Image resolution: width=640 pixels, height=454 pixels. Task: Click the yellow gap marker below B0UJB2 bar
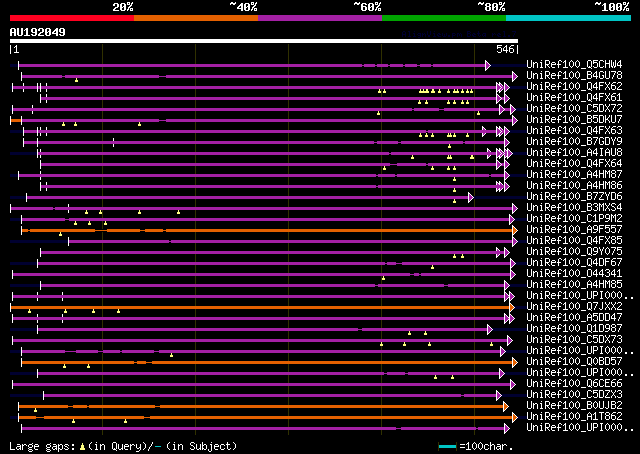pyautogui.click(x=36, y=410)
